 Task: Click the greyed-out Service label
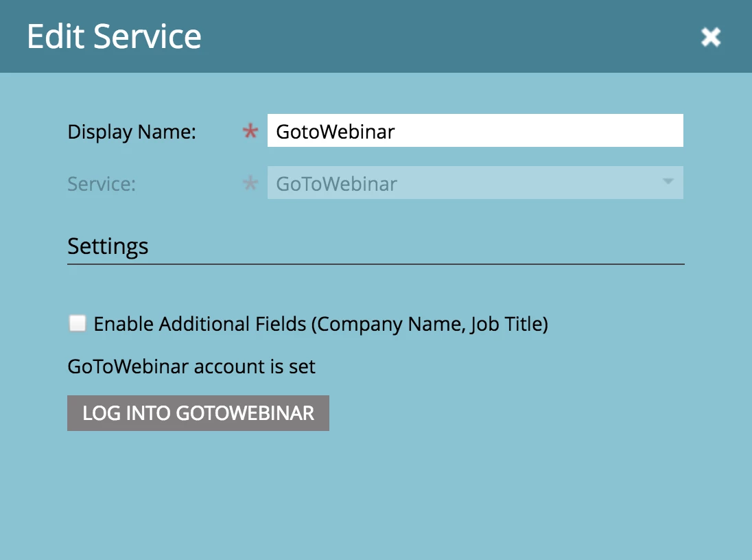(x=102, y=184)
